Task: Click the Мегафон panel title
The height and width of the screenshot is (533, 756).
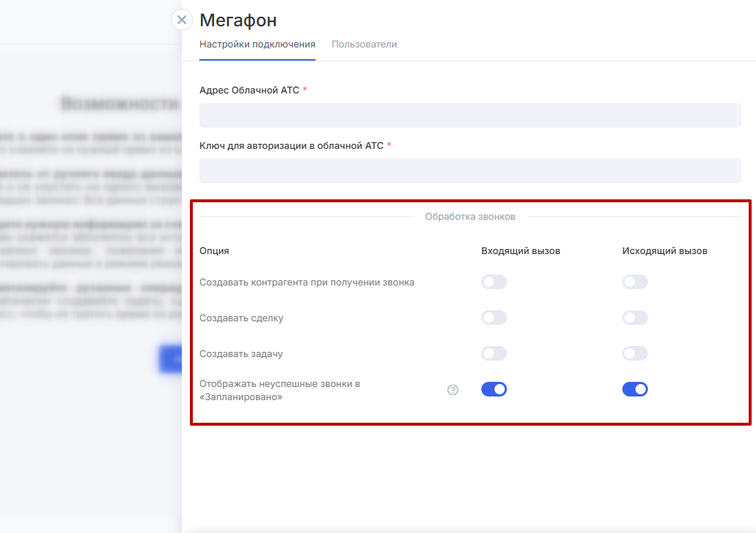Action: pyautogui.click(x=238, y=20)
